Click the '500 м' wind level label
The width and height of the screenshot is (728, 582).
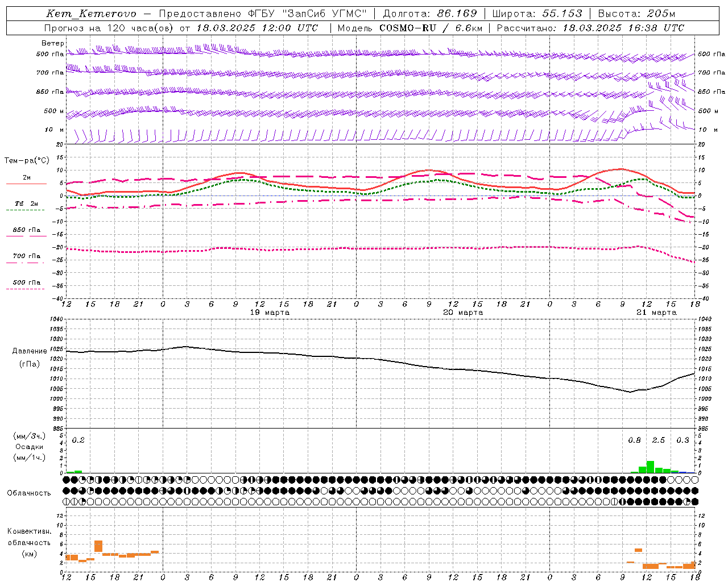pyautogui.click(x=54, y=111)
